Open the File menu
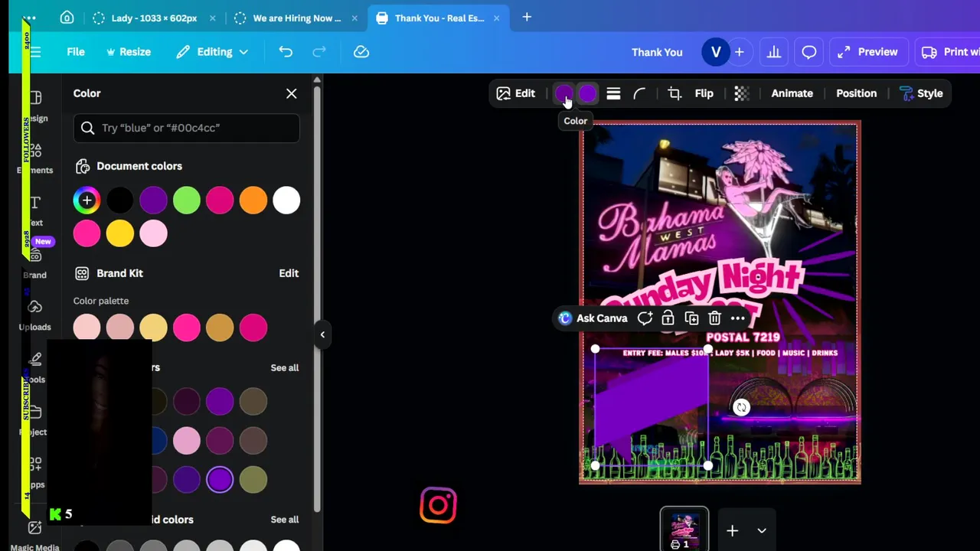980x551 pixels. 76,52
